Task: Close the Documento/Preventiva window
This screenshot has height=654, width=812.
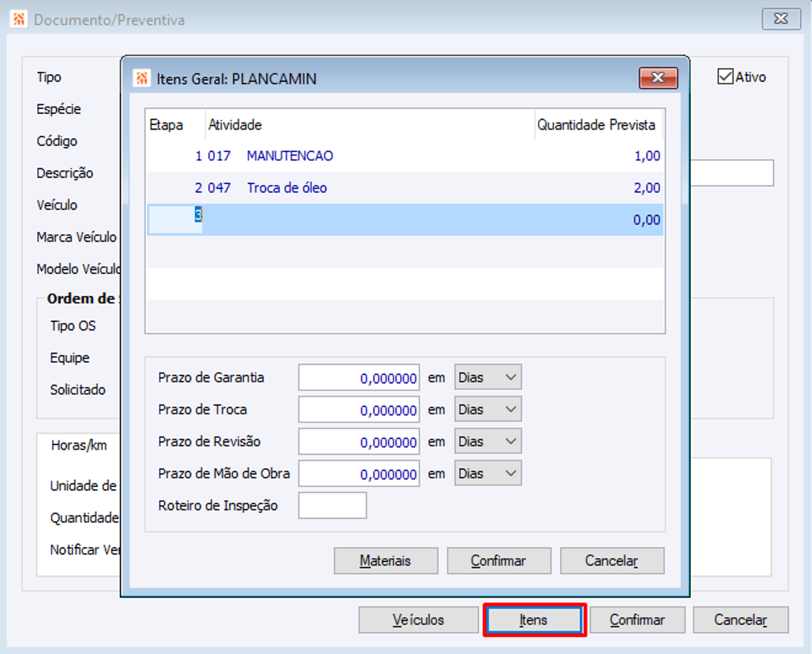Action: tap(781, 19)
